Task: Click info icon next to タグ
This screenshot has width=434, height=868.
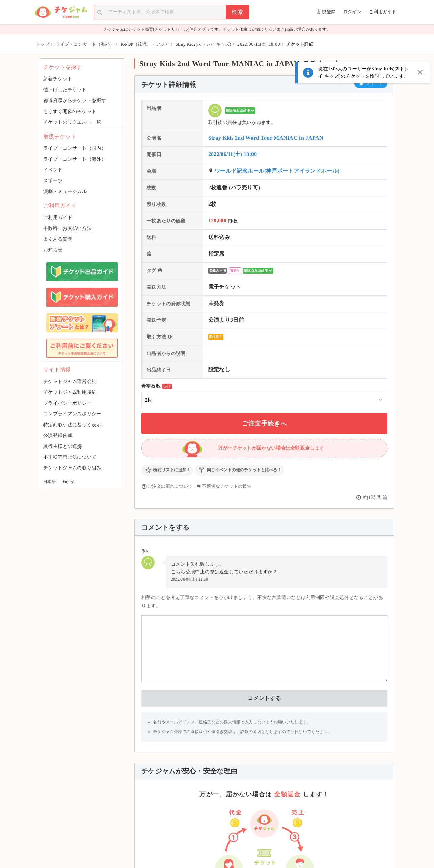Action: point(160,270)
